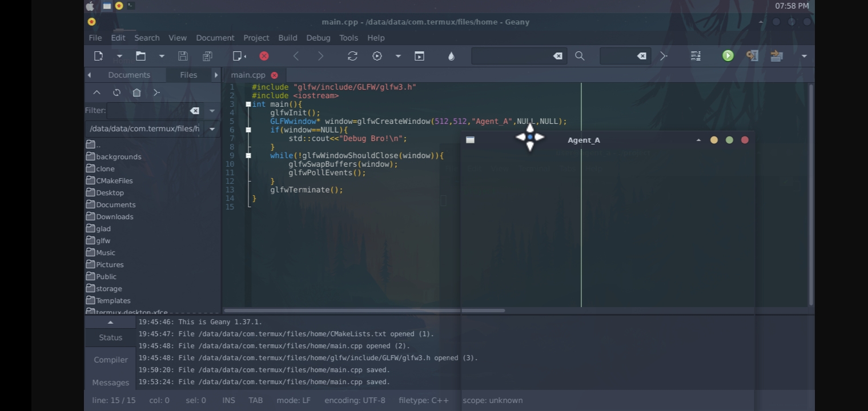
Task: Refresh the file browser listing
Action: point(116,92)
